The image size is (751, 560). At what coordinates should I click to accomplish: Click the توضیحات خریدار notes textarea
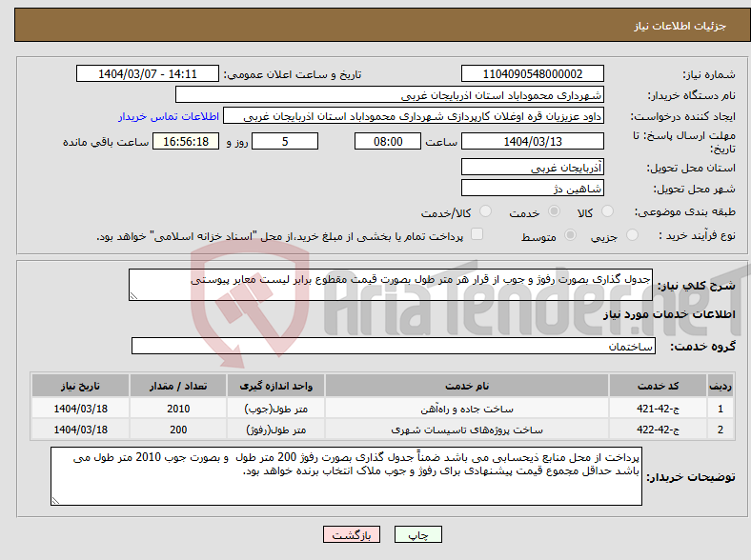pyautogui.click(x=346, y=476)
